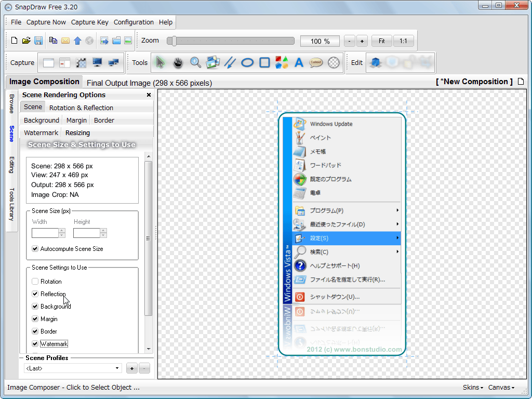
Task: Click the Scene options panel vertical scrollbar
Action: click(148, 238)
